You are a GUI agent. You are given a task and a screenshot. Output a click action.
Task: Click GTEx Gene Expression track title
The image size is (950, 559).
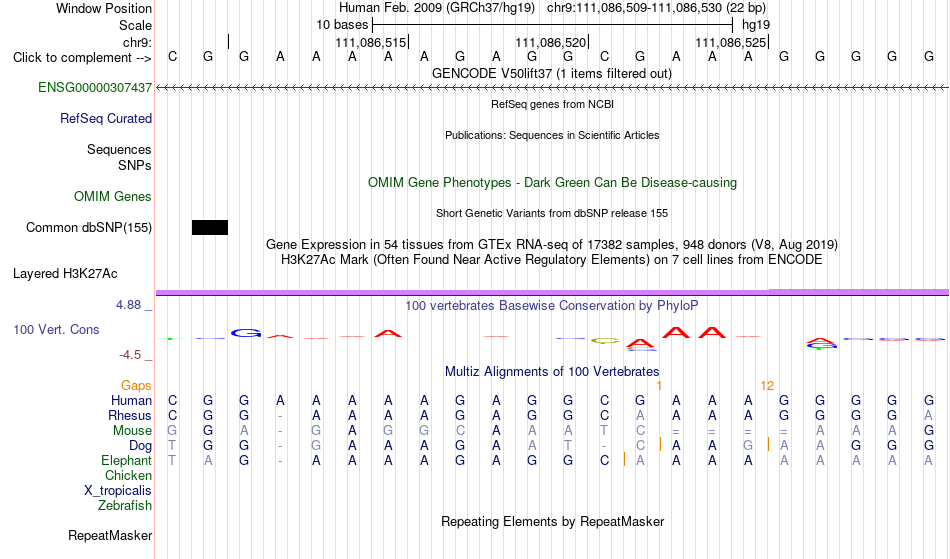click(552, 245)
